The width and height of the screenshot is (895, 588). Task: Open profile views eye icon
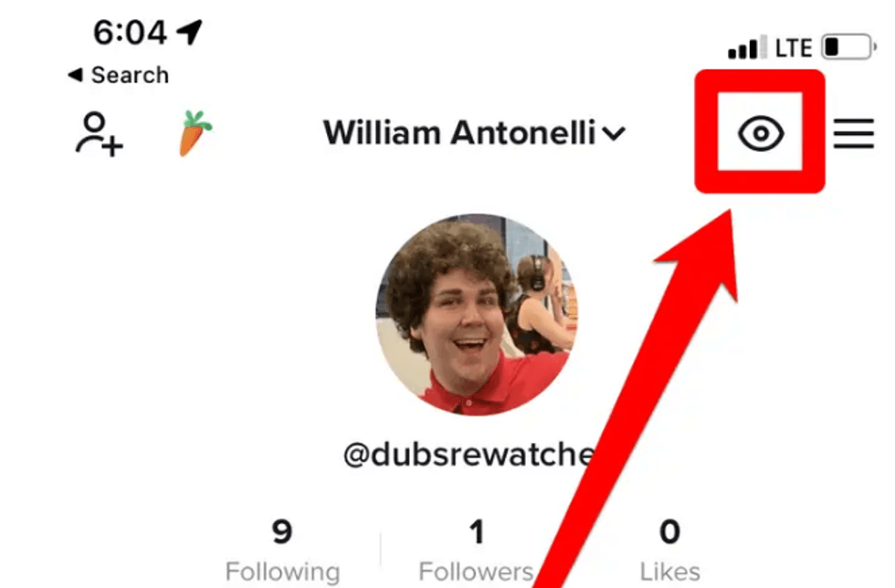(760, 133)
